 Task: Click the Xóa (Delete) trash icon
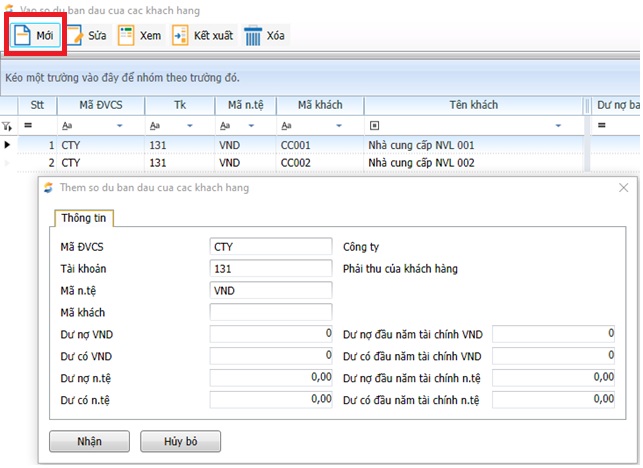point(254,36)
